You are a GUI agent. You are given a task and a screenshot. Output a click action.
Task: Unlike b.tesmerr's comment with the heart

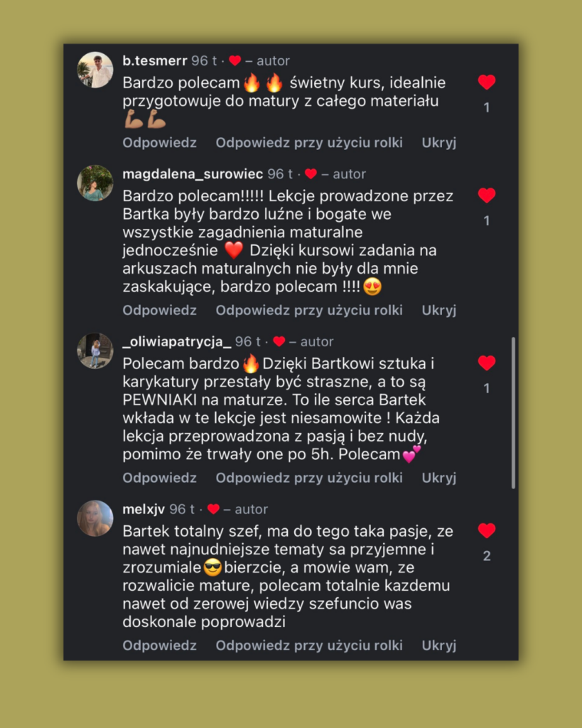[487, 82]
